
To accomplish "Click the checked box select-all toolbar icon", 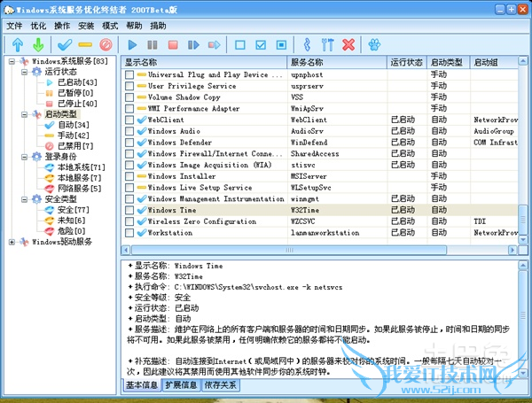I will pos(261,45).
